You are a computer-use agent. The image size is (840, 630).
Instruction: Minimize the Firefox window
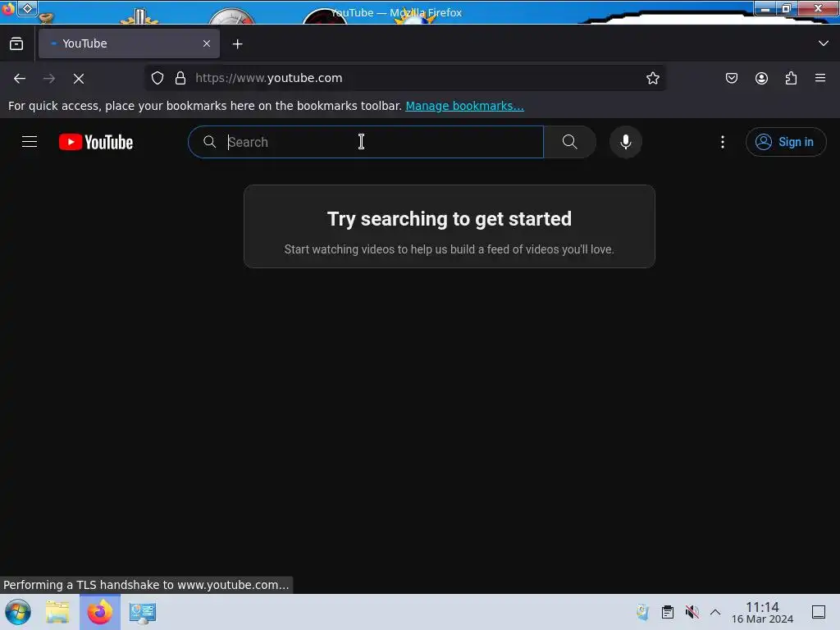click(x=765, y=8)
